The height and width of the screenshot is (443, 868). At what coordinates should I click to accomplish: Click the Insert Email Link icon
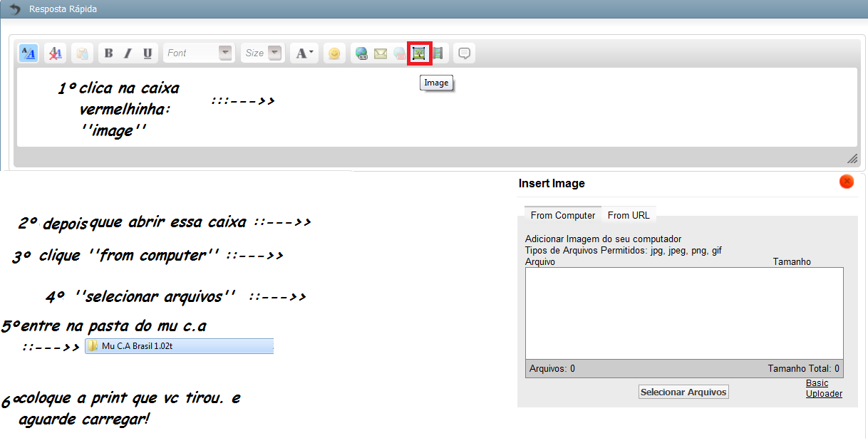coord(381,53)
